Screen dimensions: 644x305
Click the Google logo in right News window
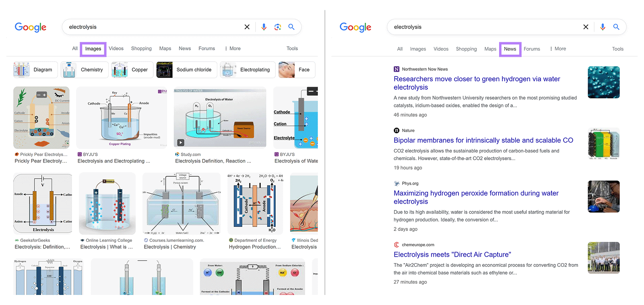pos(355,27)
